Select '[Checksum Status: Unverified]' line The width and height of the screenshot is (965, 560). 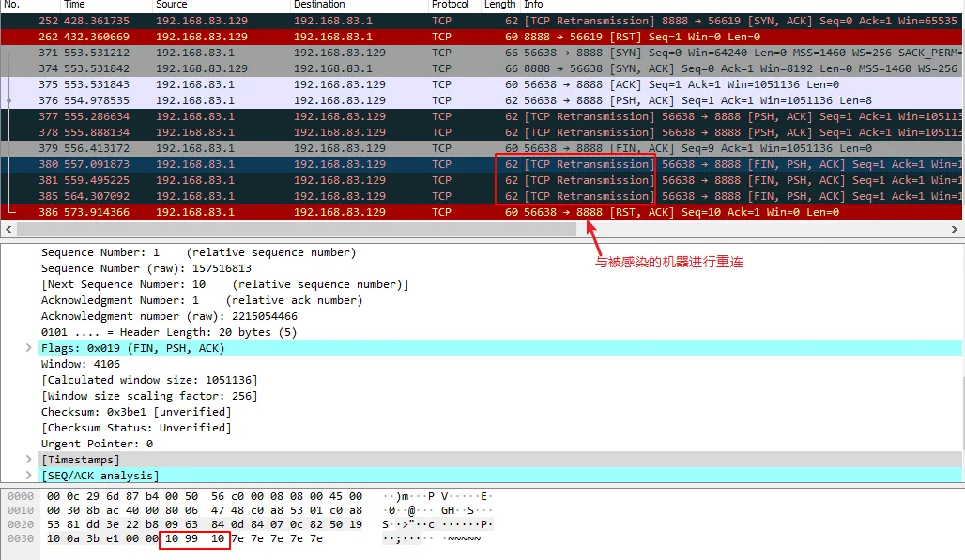[136, 428]
